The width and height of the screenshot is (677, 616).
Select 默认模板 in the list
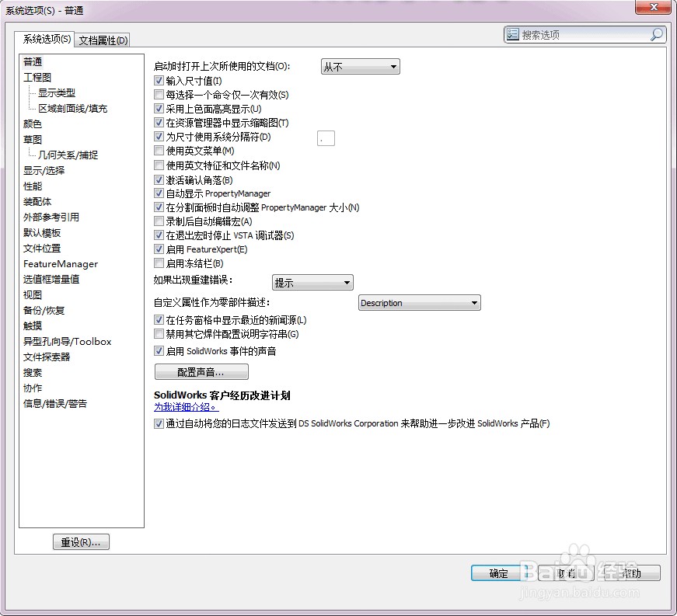42,233
